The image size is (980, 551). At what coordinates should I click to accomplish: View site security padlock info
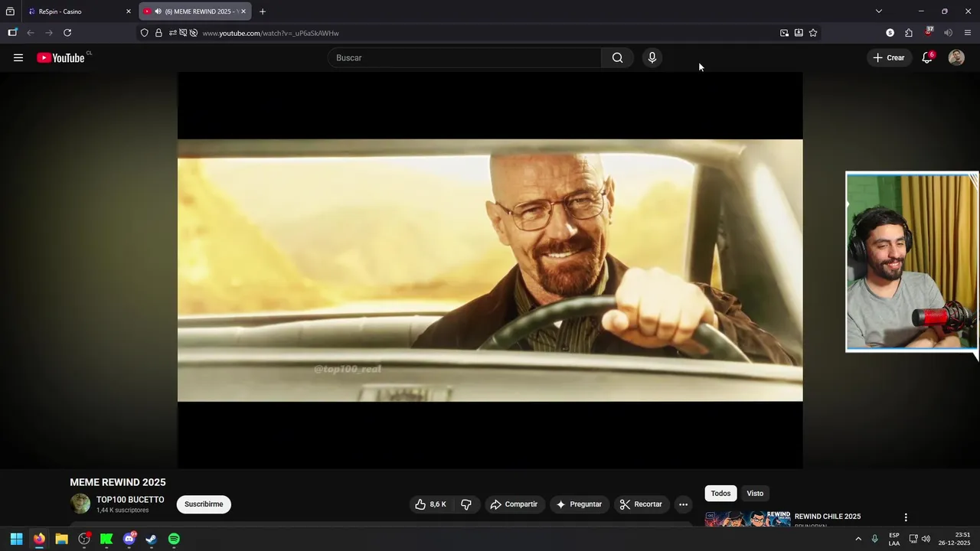[158, 33]
